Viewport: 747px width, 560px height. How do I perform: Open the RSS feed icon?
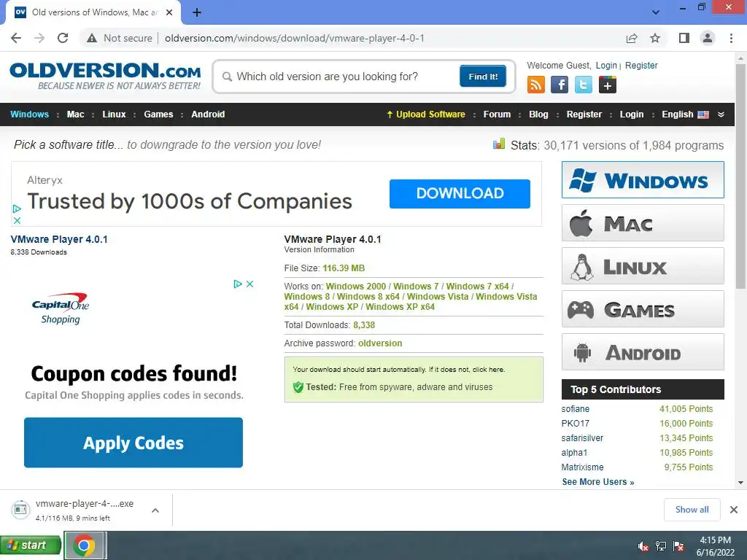(535, 85)
